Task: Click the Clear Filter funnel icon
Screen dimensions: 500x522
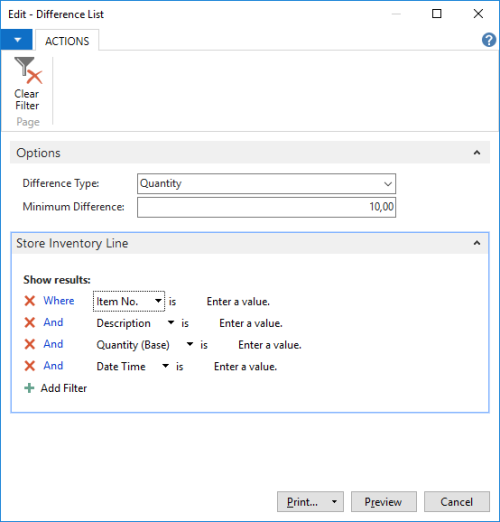Action: 28,71
